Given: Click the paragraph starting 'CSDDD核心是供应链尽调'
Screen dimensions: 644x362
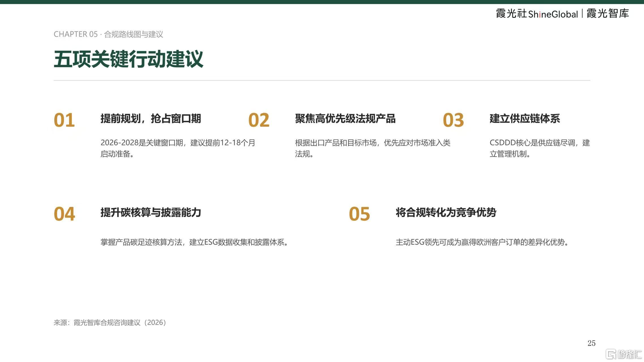Looking at the screenshot, I should click(540, 148).
